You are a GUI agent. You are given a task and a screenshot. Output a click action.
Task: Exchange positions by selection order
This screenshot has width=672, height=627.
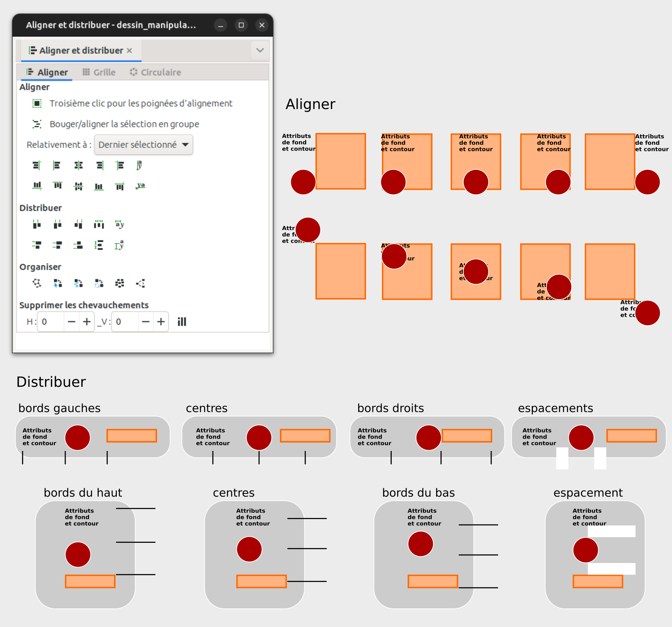(x=58, y=283)
